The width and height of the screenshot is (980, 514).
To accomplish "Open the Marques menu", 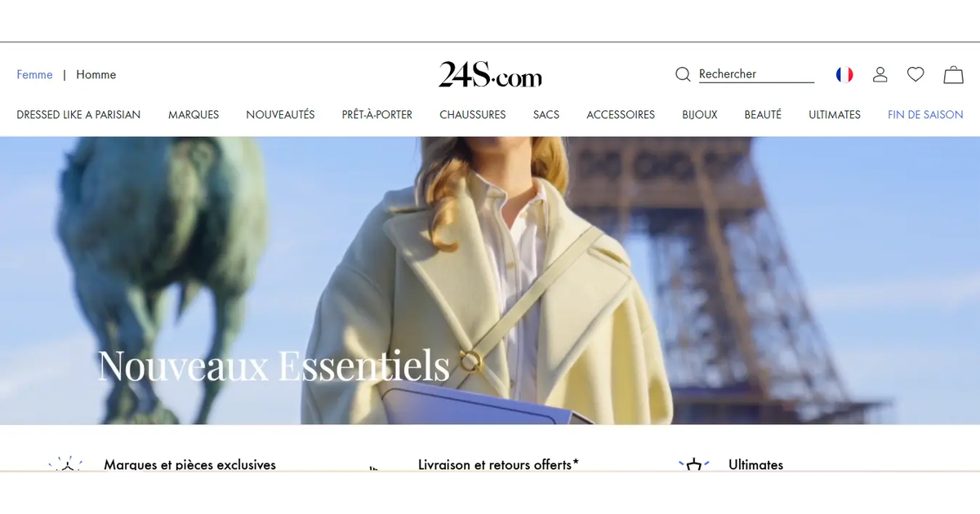I will (x=194, y=115).
